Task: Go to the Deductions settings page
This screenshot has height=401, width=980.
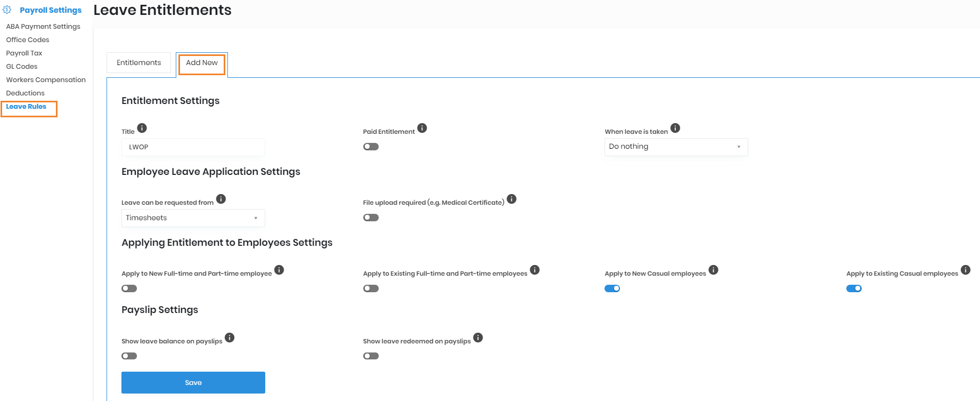Action: click(x=26, y=93)
